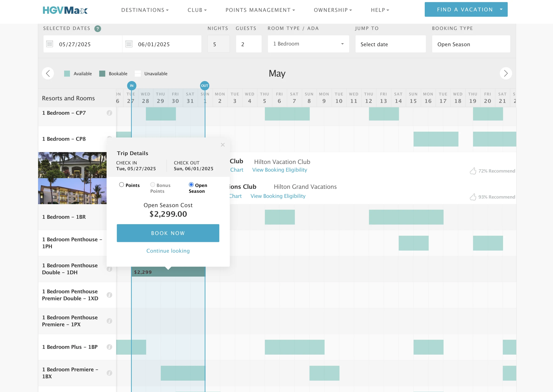Show info for 1 Bedroom – CP7

coord(109,113)
